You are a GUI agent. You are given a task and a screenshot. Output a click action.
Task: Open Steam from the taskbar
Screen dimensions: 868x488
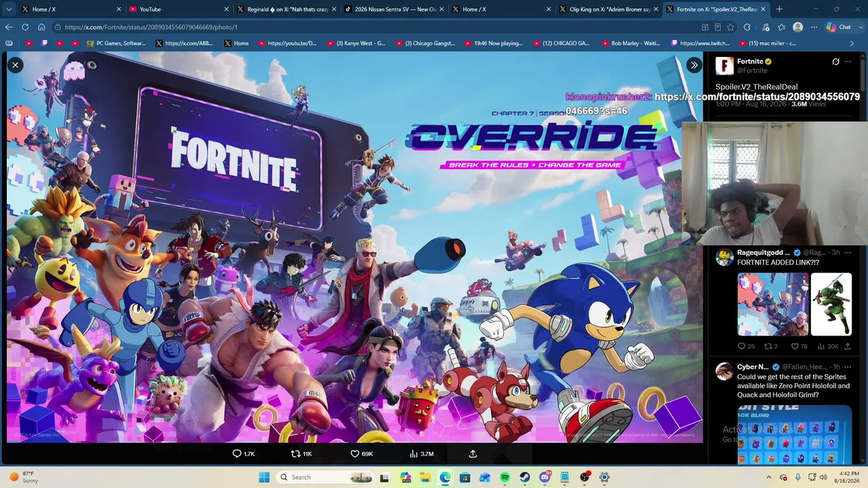click(x=525, y=477)
